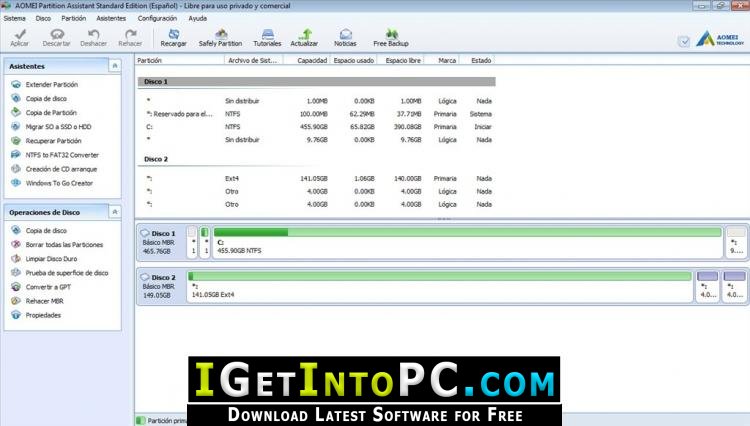Click the 141.05GB Ext4 partition bar
The height and width of the screenshot is (426, 750).
pos(440,286)
